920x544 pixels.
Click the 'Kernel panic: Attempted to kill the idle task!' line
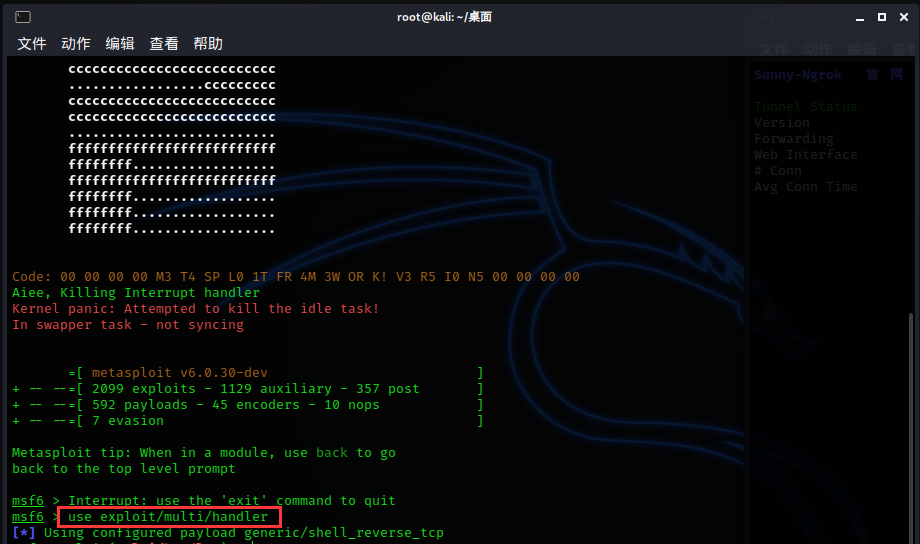[195, 309]
